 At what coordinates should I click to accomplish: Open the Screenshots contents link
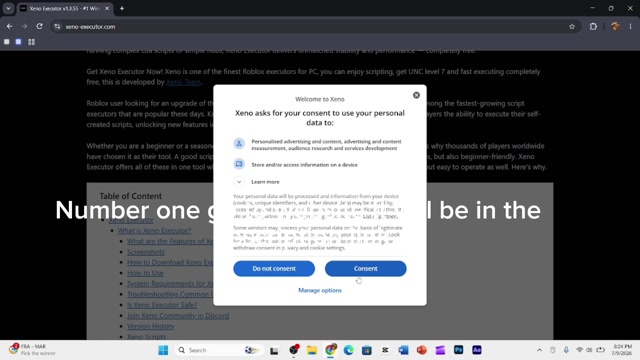146,252
